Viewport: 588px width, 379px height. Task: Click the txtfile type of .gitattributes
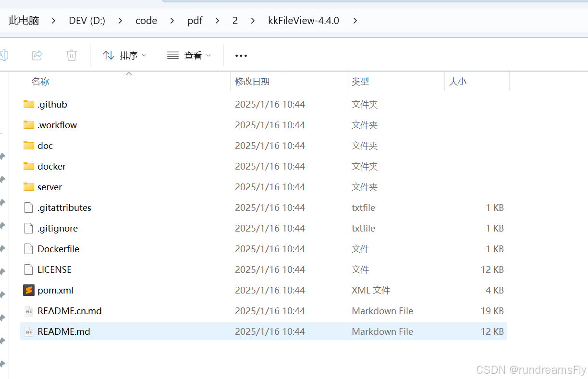pyautogui.click(x=363, y=208)
